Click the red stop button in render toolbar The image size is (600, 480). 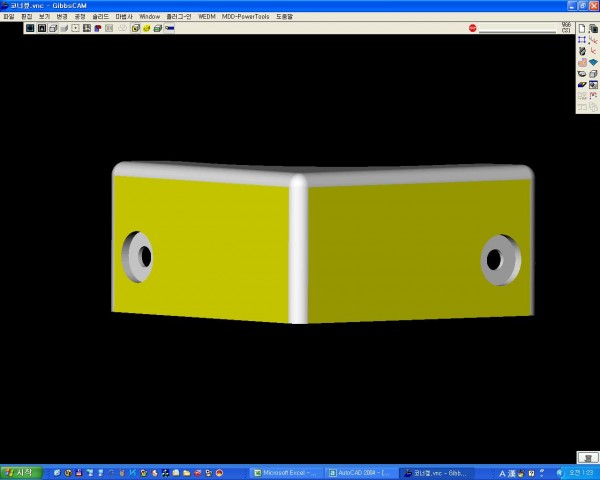coord(473,28)
